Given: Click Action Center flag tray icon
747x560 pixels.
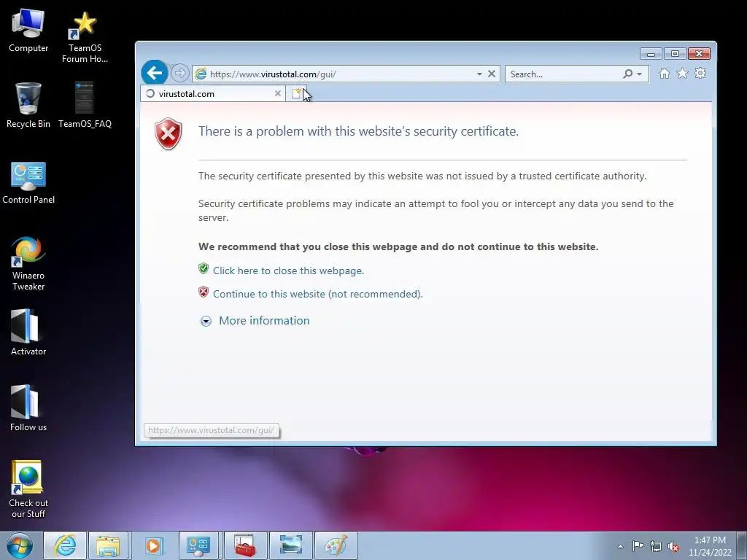Looking at the screenshot, I should point(638,546).
